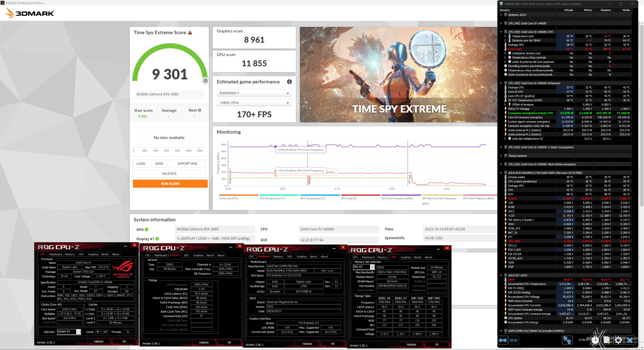Viewport: 644px width, 350px height.
Task: Click the lightning icon of IMC VDD row
Action: 505,241
